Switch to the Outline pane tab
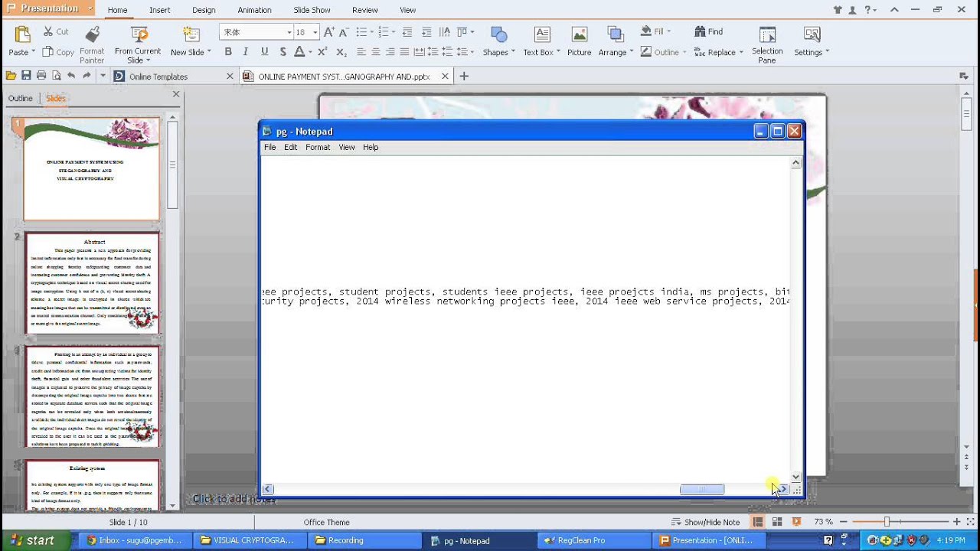This screenshot has width=980, height=551. tap(21, 98)
